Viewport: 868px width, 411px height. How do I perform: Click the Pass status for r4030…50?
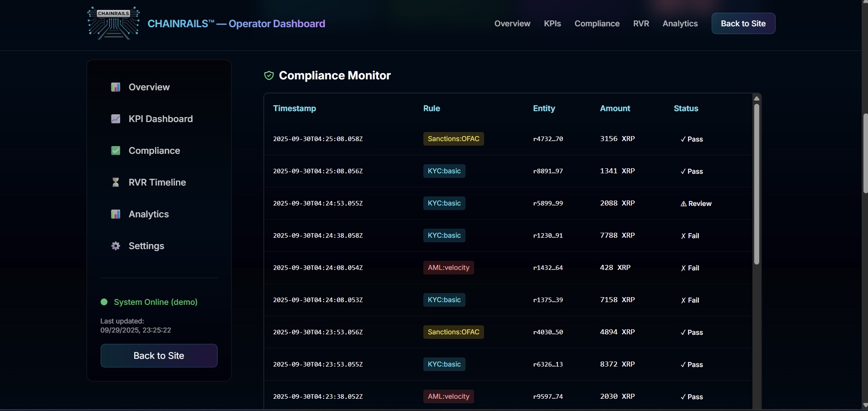tap(692, 333)
